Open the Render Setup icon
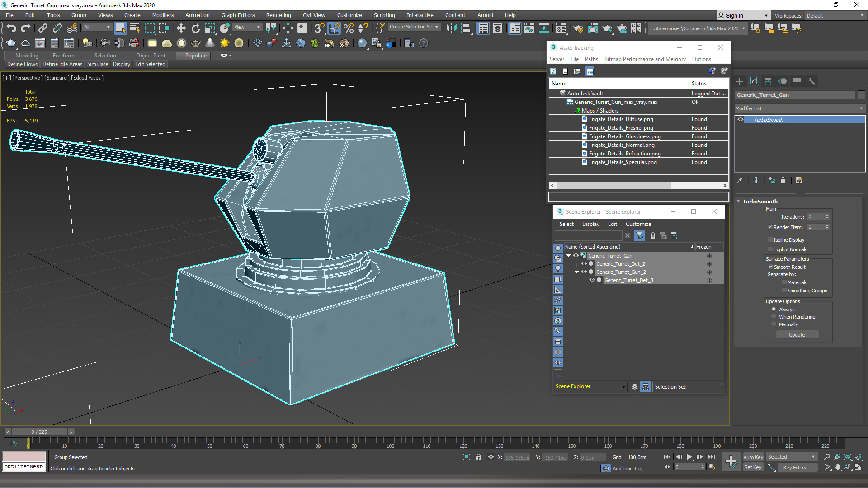Screen dimensions: 868x488 pos(578,28)
